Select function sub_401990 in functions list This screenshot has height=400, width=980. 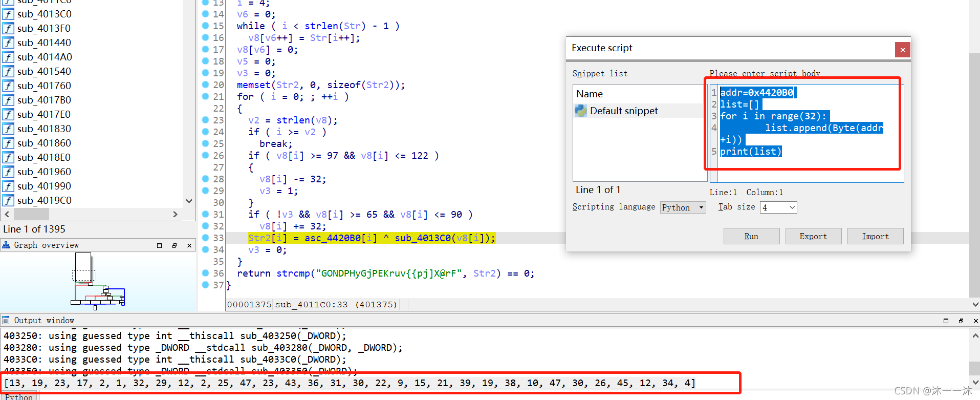point(44,186)
